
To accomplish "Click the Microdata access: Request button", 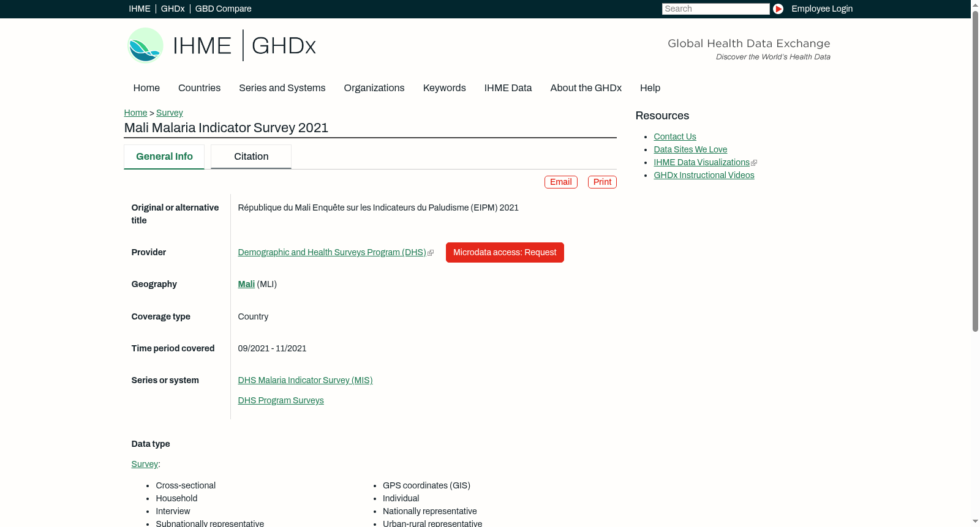I will coord(505,252).
